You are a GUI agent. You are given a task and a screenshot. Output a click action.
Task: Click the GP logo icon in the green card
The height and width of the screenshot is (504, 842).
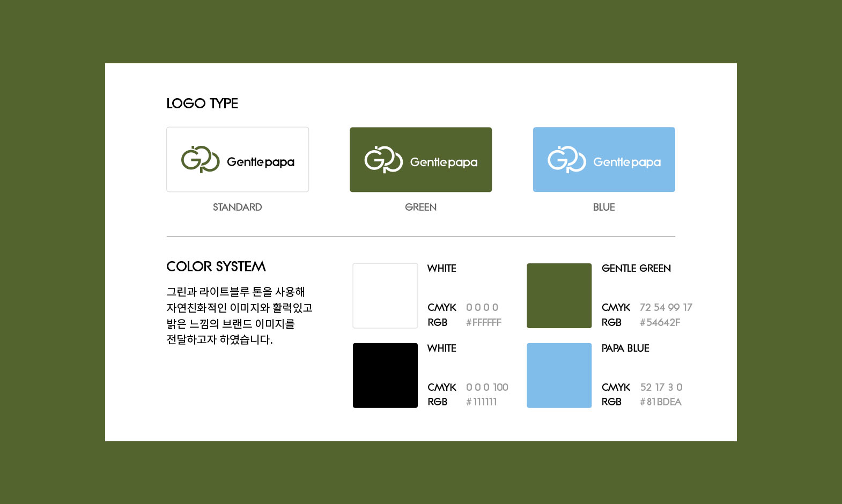coord(383,159)
